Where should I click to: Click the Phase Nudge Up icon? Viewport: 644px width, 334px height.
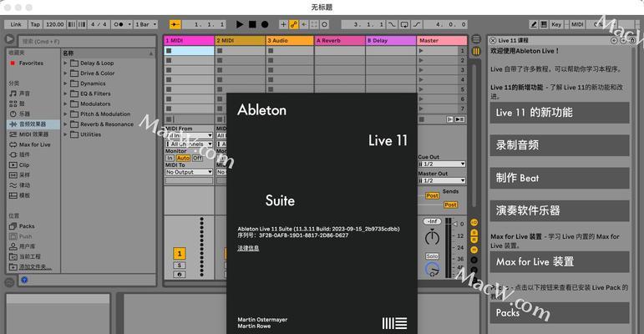(x=82, y=25)
